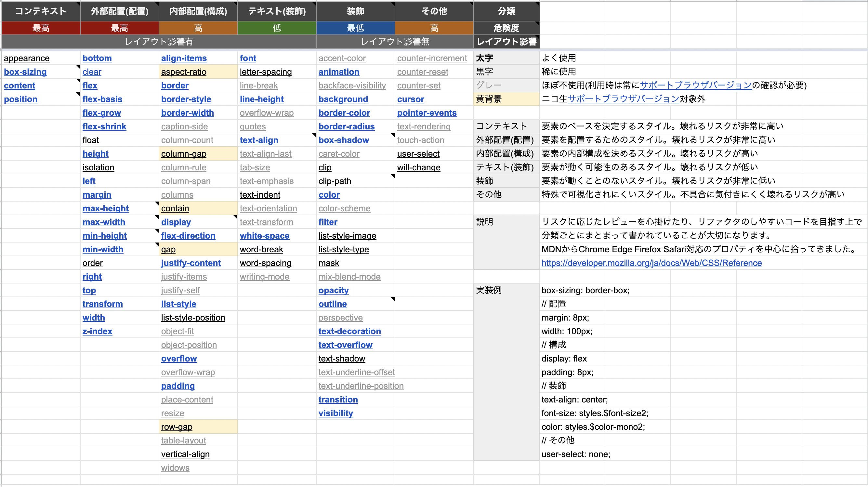The image size is (868, 487).
Task: Select the 外部配置(配置) header cell
Action: coord(119,11)
